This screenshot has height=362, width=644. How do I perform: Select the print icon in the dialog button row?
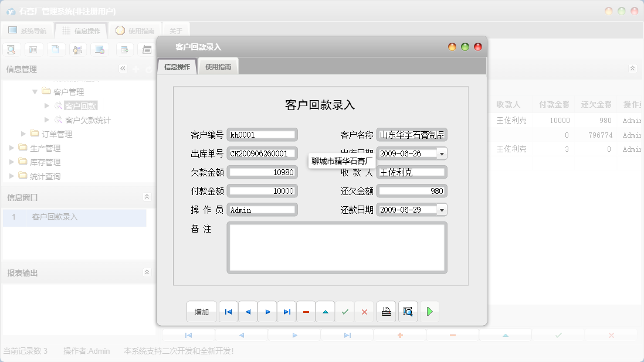tap(386, 312)
